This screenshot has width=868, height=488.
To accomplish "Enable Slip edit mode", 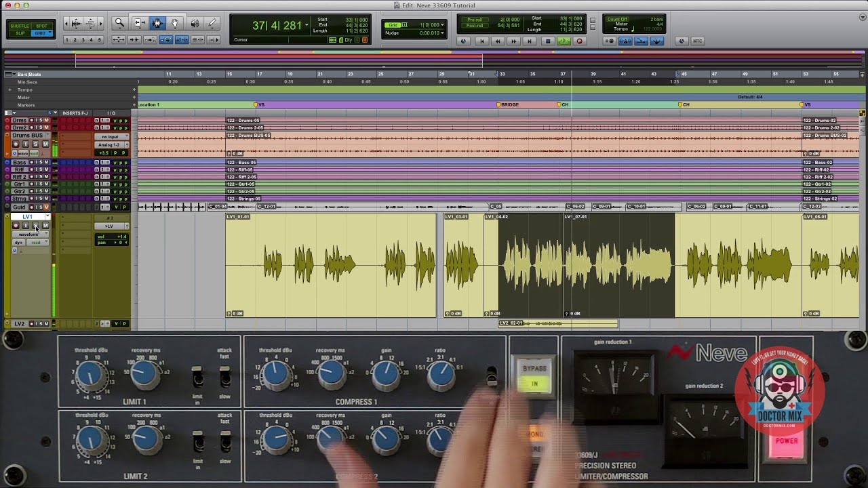I will pyautogui.click(x=20, y=33).
